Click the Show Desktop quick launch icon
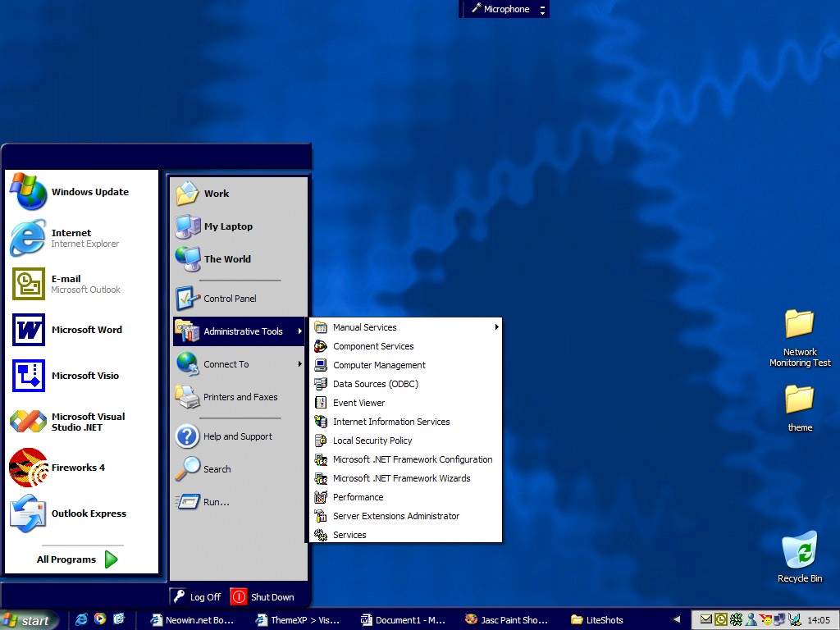The height and width of the screenshot is (630, 840). tap(119, 619)
